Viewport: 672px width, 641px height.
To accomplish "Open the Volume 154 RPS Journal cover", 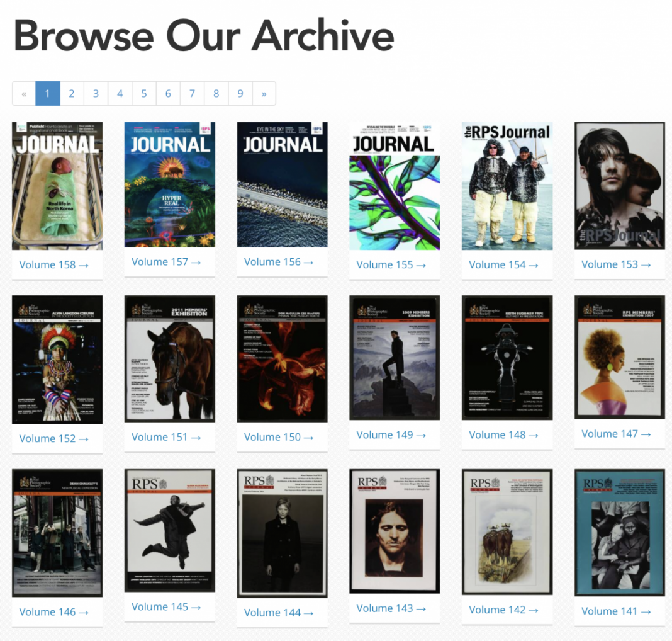I will [507, 186].
